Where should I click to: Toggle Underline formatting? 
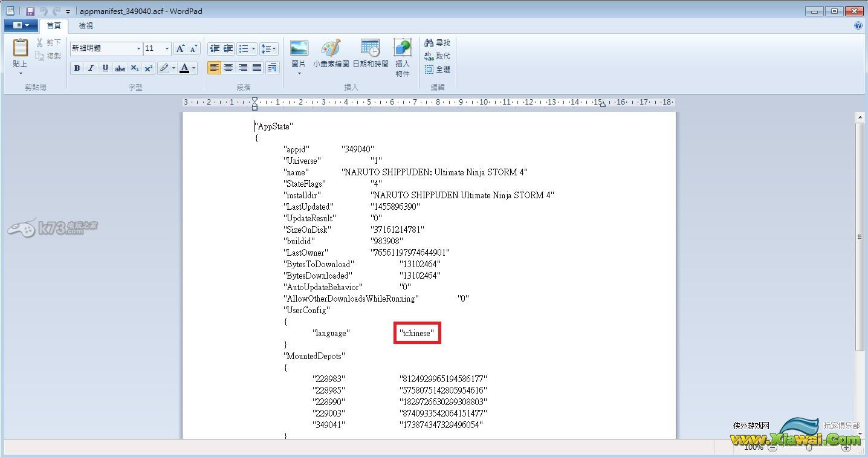coord(105,68)
